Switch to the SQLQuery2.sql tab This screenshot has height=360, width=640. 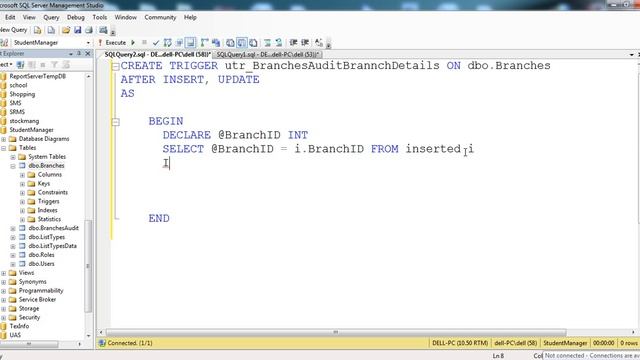[157, 54]
